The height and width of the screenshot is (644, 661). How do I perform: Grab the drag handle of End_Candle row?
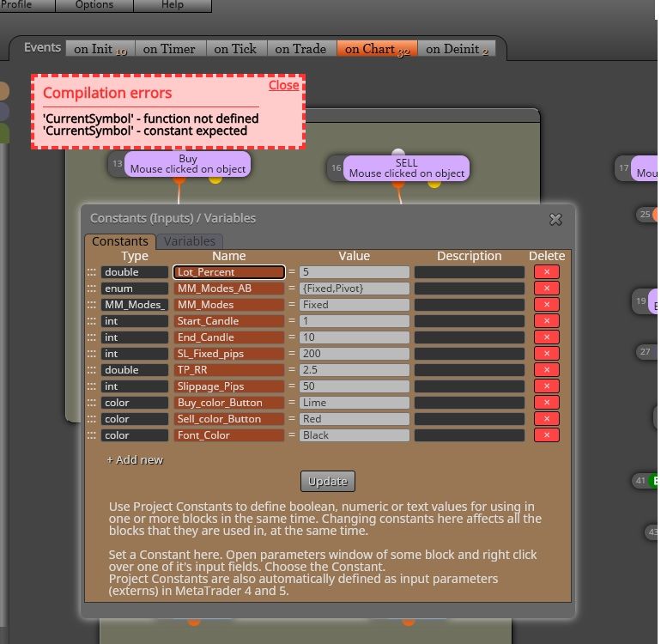tap(92, 337)
